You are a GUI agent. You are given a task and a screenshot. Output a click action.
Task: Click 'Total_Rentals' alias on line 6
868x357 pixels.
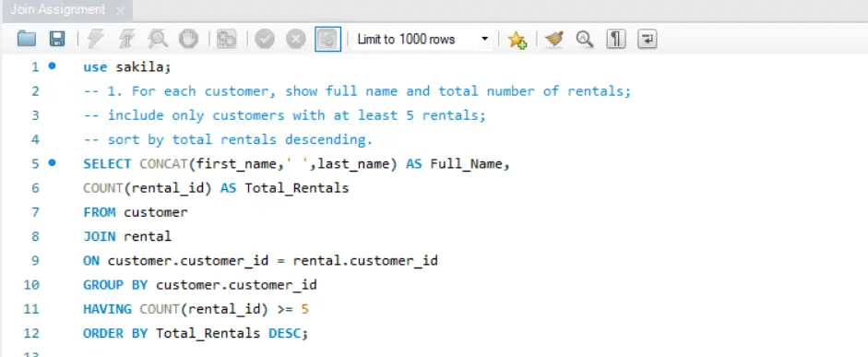297,188
